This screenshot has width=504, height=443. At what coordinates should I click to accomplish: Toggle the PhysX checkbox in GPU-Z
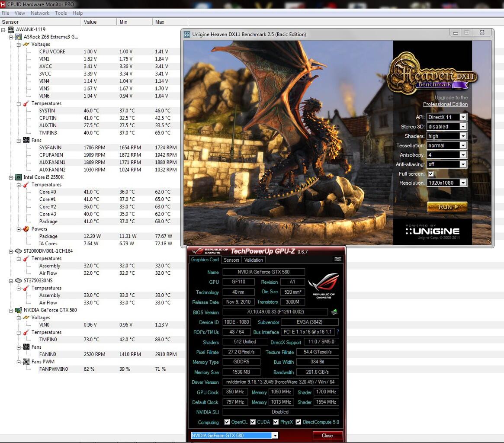[x=276, y=422]
